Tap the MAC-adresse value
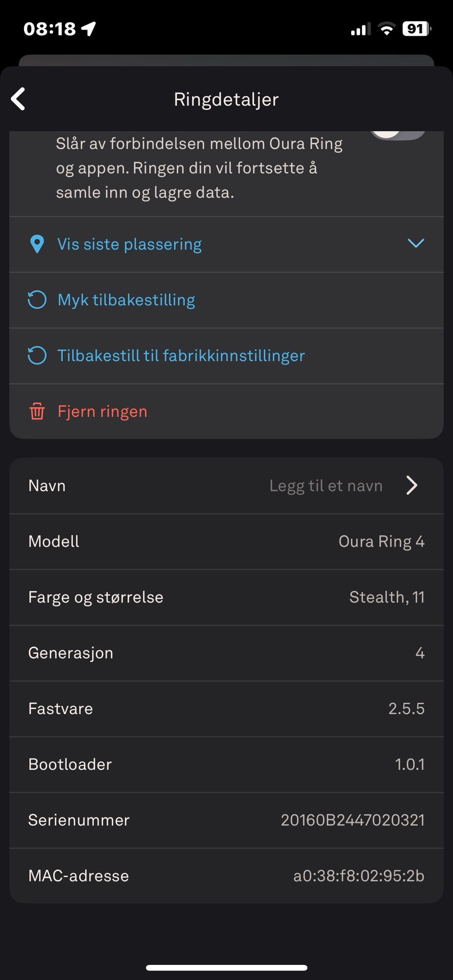The image size is (453, 980). tap(359, 876)
